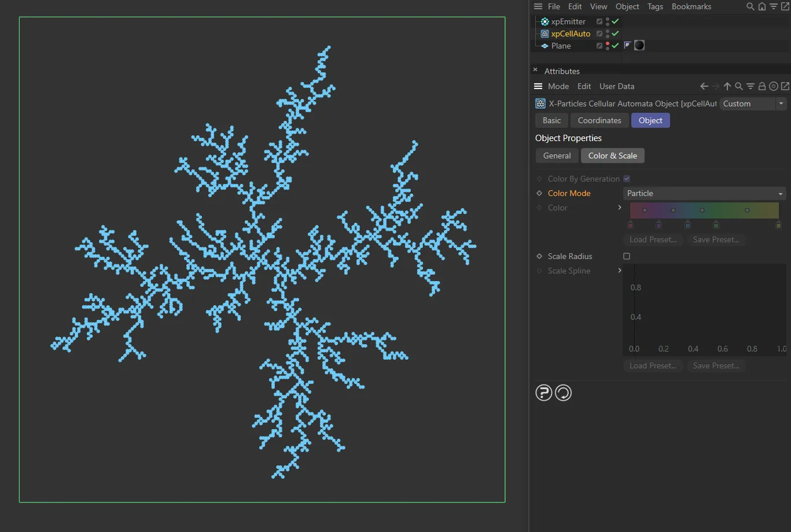Click the reset question mark icon at bottom
This screenshot has height=532, width=791.
[543, 393]
